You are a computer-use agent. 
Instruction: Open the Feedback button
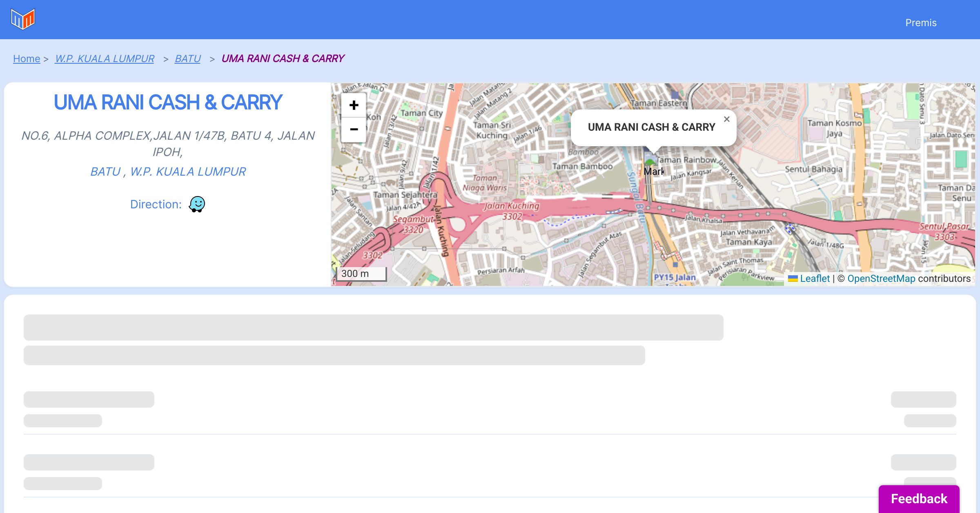pyautogui.click(x=919, y=498)
